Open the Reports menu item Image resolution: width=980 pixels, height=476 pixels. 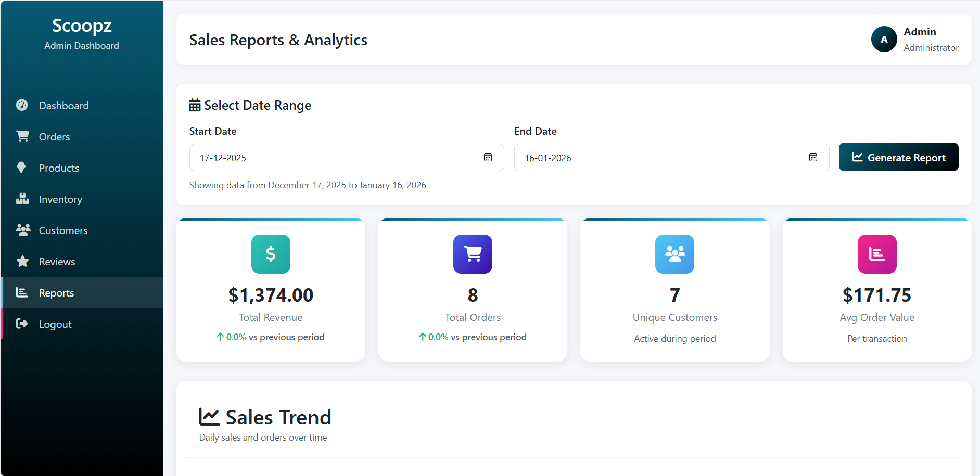coord(56,293)
